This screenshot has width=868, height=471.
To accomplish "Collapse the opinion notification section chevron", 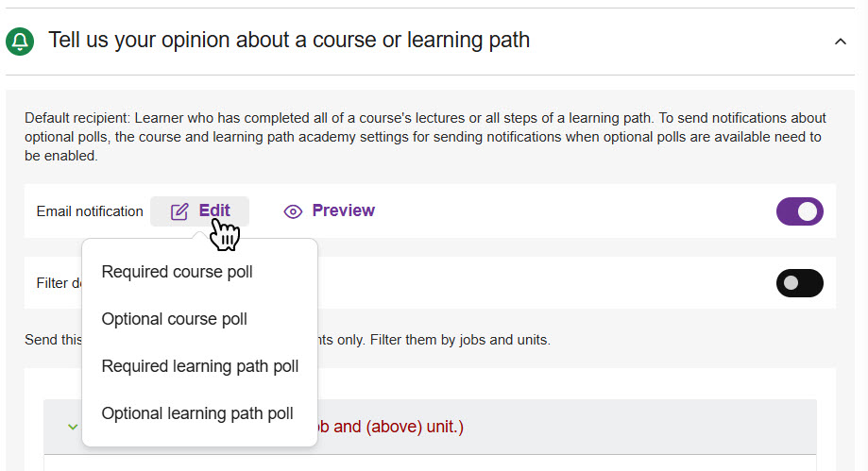I will click(x=841, y=42).
